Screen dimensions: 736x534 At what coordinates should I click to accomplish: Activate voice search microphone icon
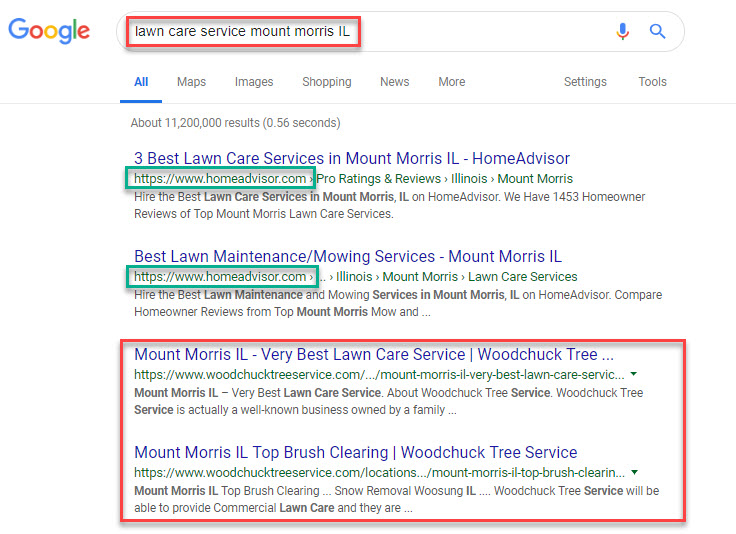(x=623, y=31)
